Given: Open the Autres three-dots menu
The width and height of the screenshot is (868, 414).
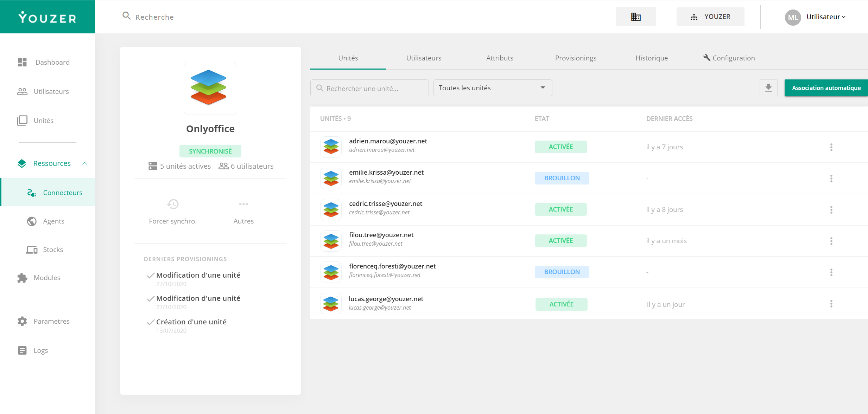Looking at the screenshot, I should click(x=243, y=204).
